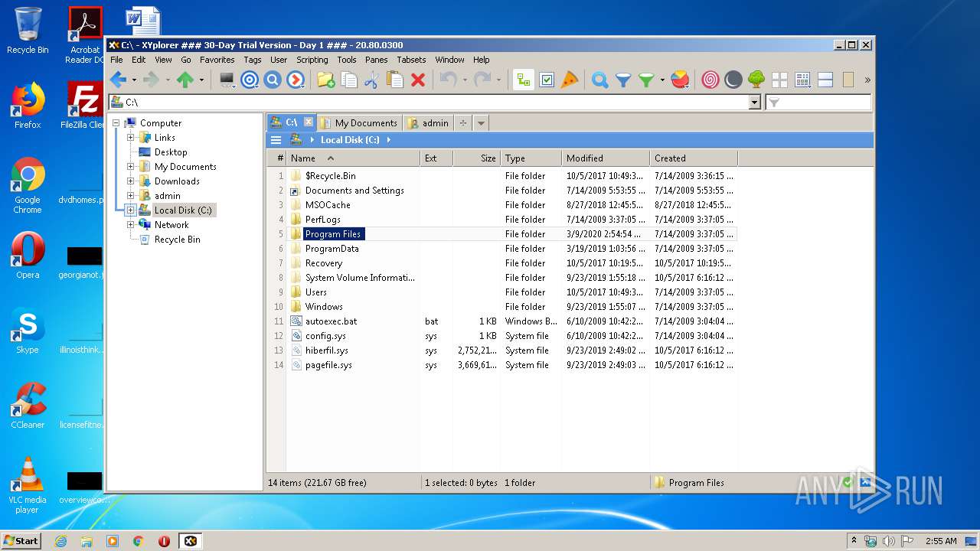Close the C:\ tab
The image size is (980, 551).
click(x=309, y=122)
